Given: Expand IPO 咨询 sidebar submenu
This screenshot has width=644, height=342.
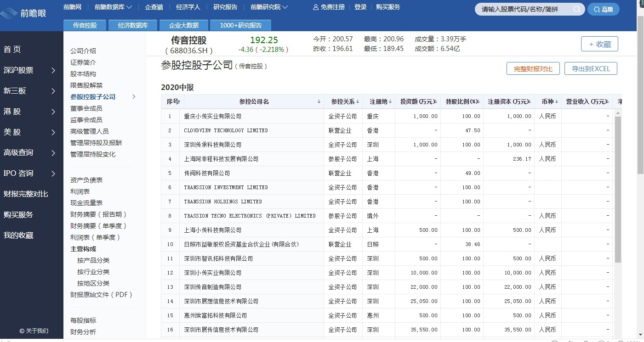Looking at the screenshot, I should [53, 174].
